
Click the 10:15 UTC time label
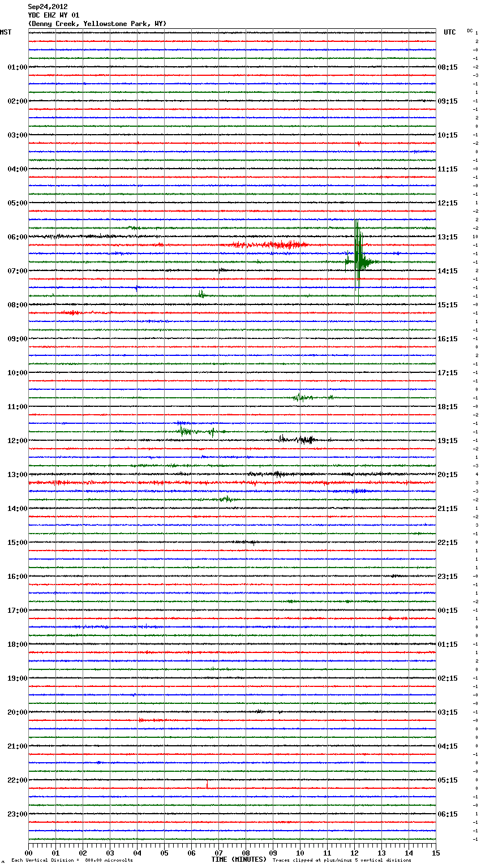pos(448,135)
